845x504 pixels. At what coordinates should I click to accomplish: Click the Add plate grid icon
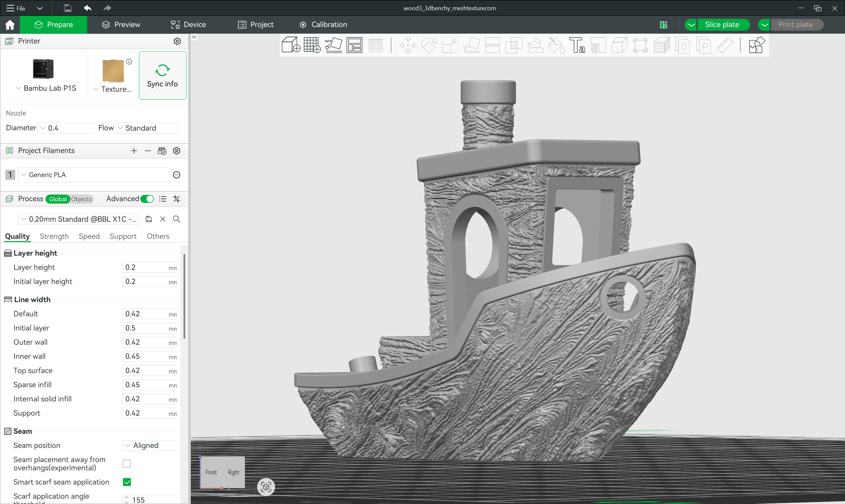312,45
